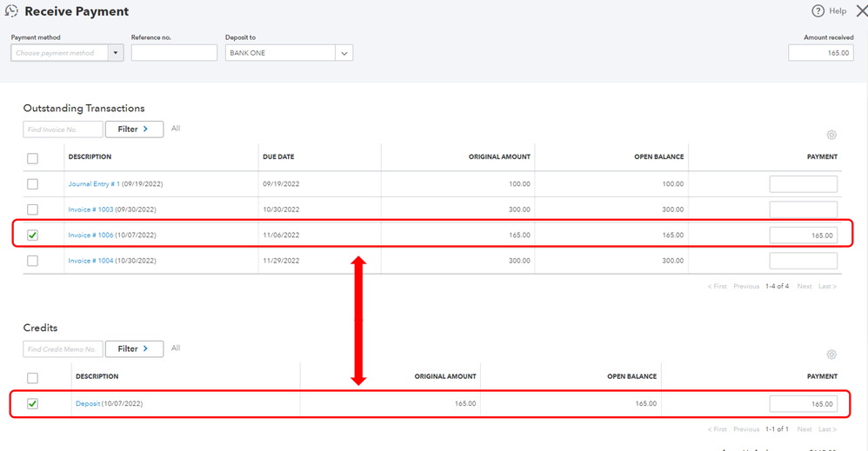Click payment field for Invoice # 1003
This screenshot has height=451, width=868.
pyautogui.click(x=804, y=209)
